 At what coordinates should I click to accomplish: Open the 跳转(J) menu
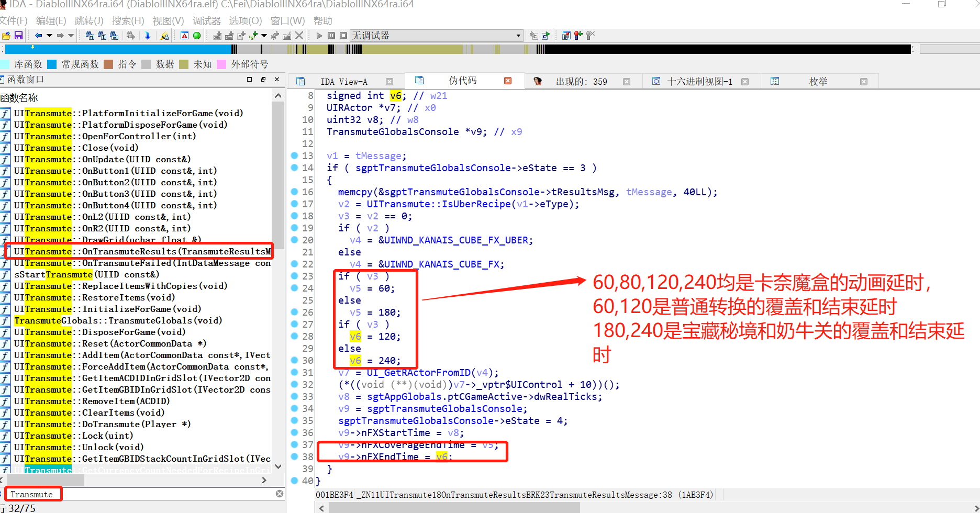[89, 21]
